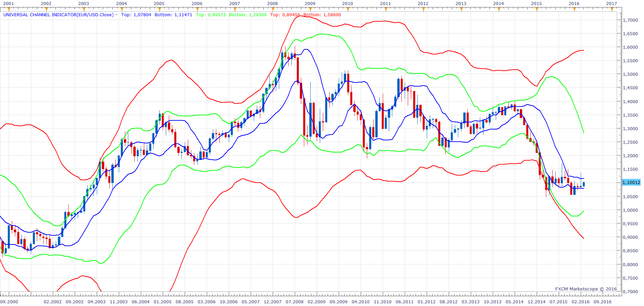Click the 2013 year marker
Viewport: 644px width, 306px height.
tap(461, 9)
